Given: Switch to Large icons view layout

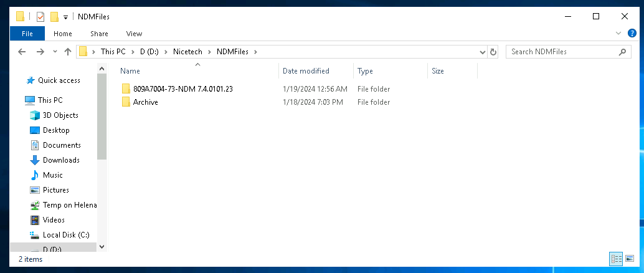Looking at the screenshot, I should tap(630, 258).
